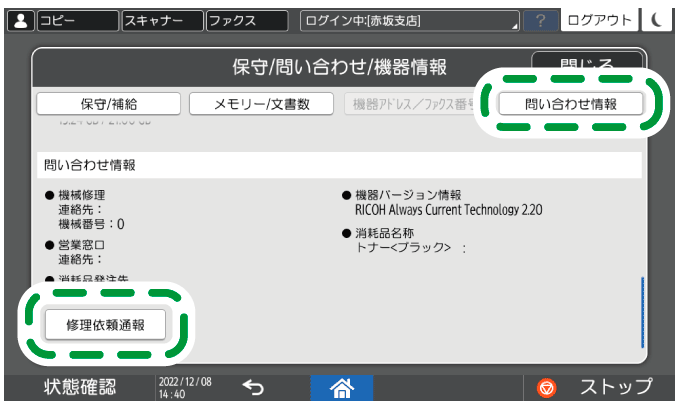679x404 pixels.
Task: Tap the 保守/問い合わせ/機器情報 title
Action: tap(340, 67)
